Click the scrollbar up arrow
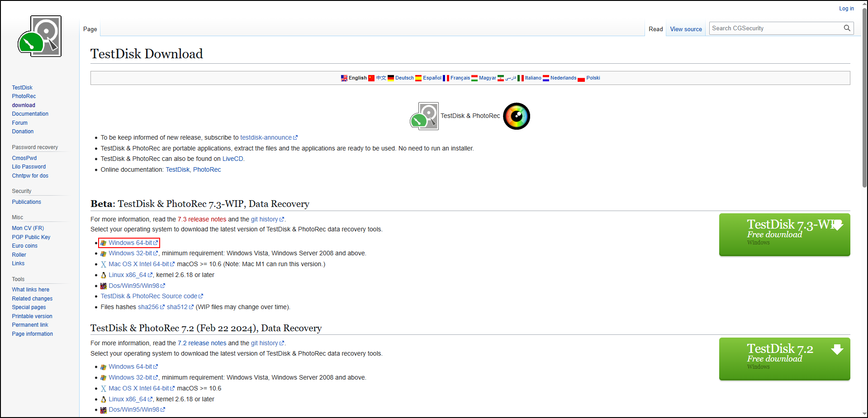Viewport: 868px width, 418px height. point(864,4)
